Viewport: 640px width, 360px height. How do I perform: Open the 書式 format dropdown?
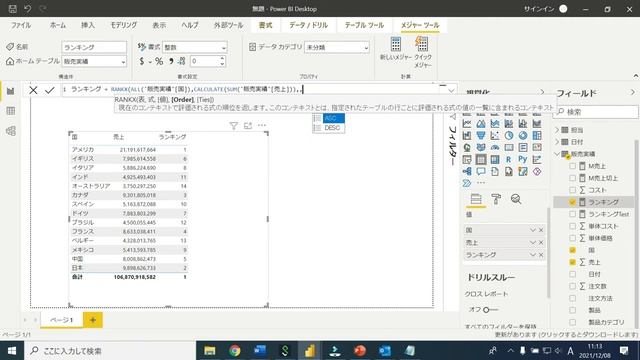[x=195, y=47]
